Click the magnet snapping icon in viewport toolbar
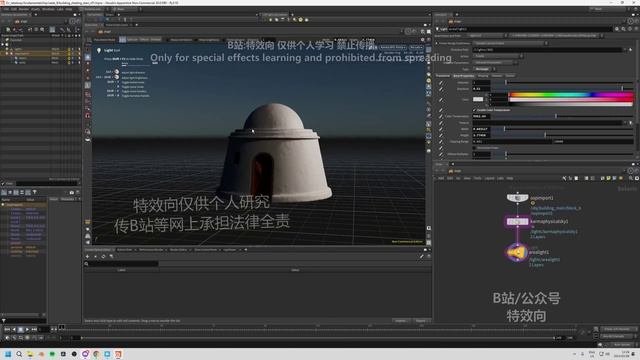The width and height of the screenshot is (640, 360). pyautogui.click(x=88, y=116)
